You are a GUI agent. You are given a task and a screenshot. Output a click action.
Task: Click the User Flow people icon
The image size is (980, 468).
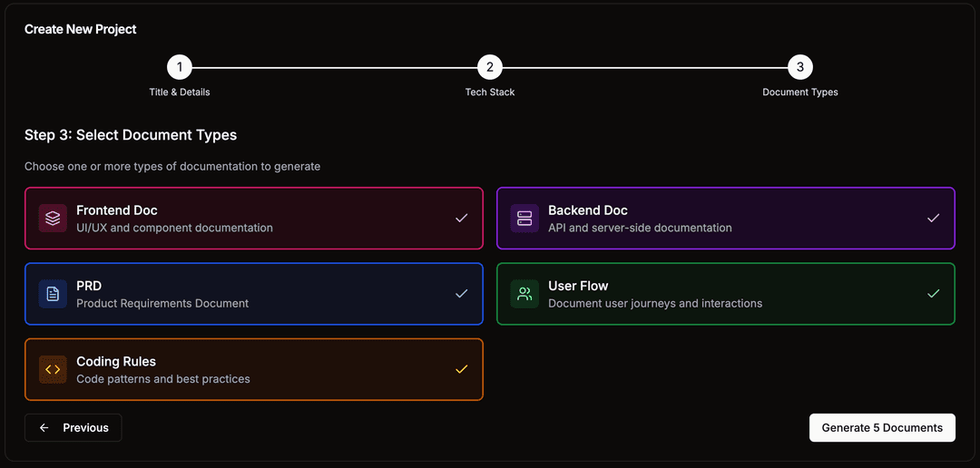[524, 294]
